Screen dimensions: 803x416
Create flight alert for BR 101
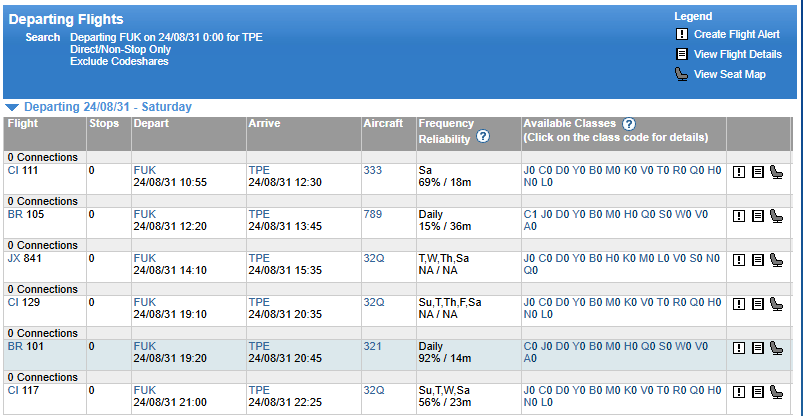(x=738, y=348)
